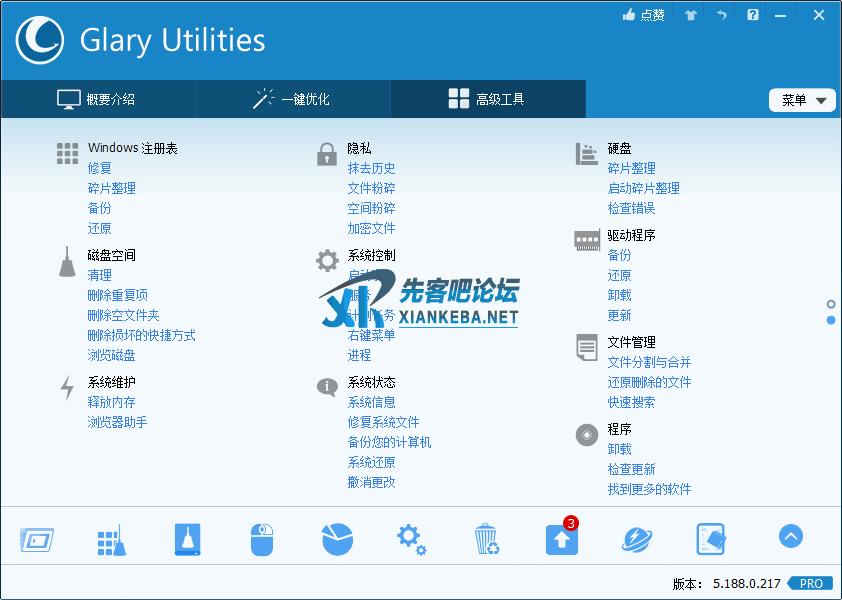Open the recycle bin icon in bottom toolbar
This screenshot has height=600, width=842.
coord(486,540)
